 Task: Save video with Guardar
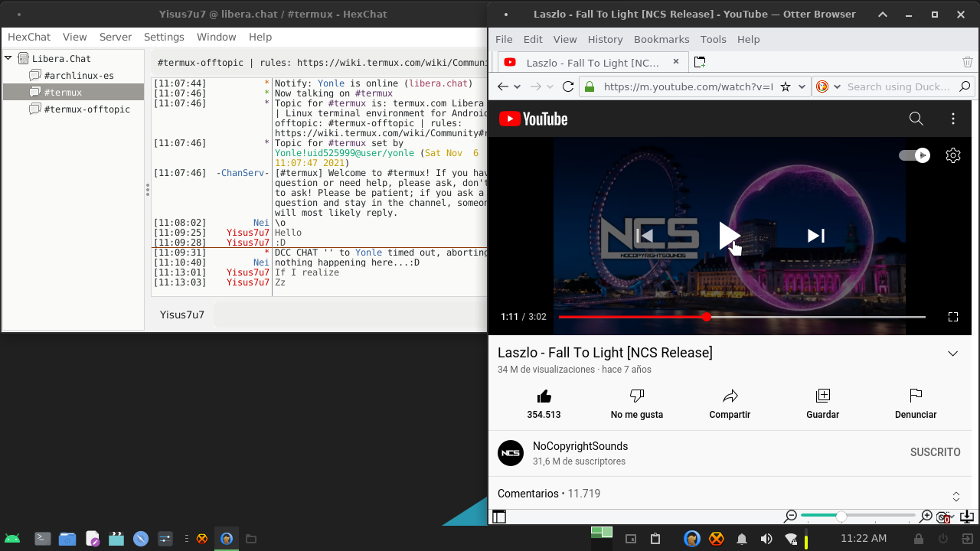823,396
